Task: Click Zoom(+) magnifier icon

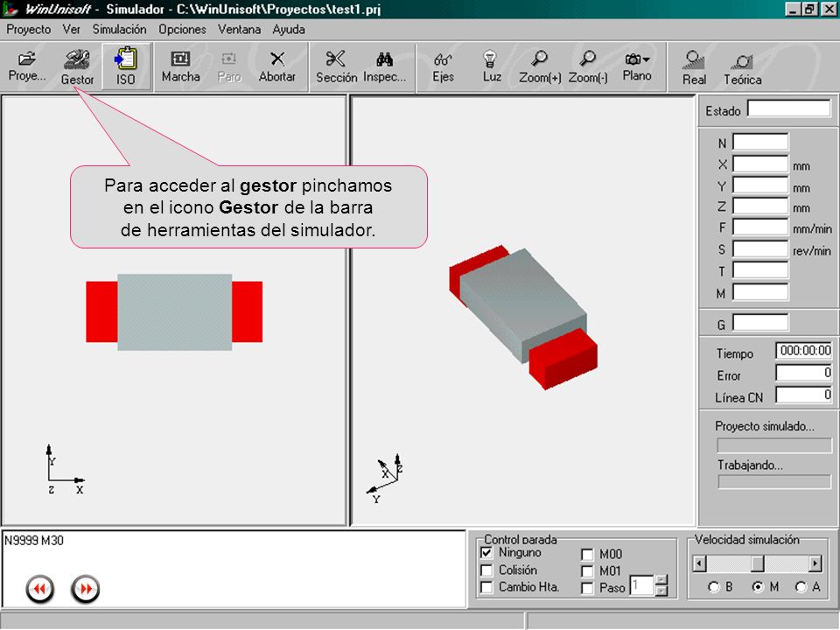Action: click(540, 66)
